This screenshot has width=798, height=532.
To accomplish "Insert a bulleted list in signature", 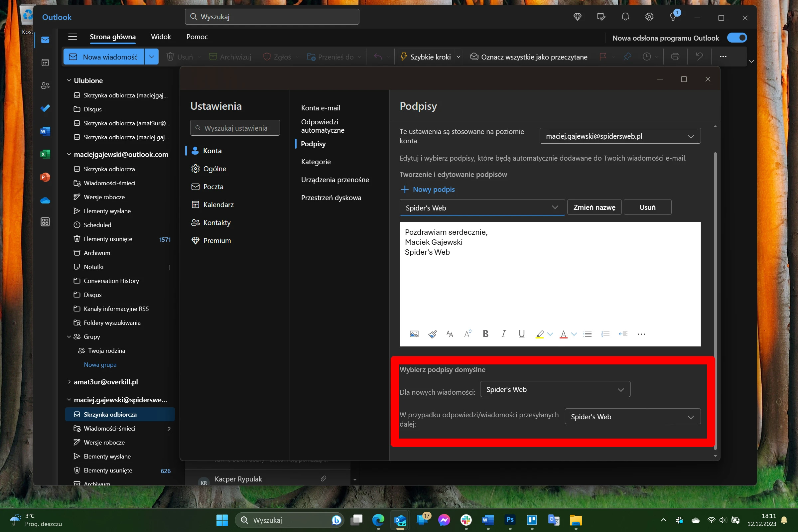I will coord(588,334).
